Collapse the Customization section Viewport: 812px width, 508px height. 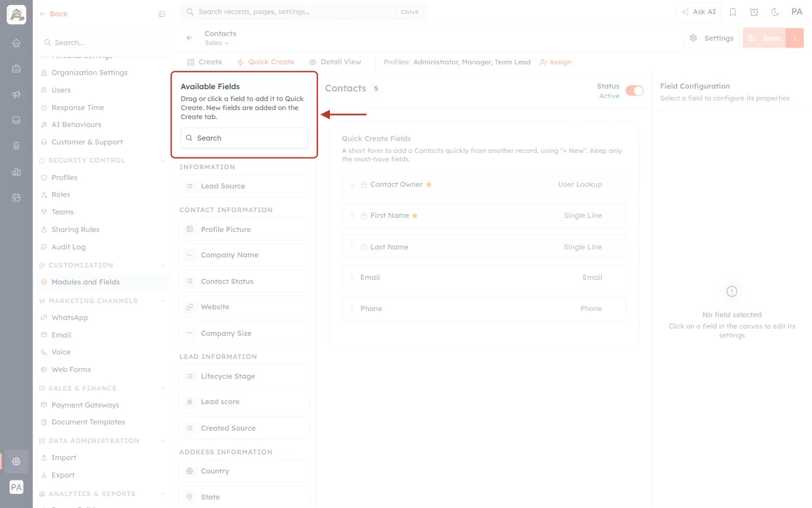coord(163,265)
